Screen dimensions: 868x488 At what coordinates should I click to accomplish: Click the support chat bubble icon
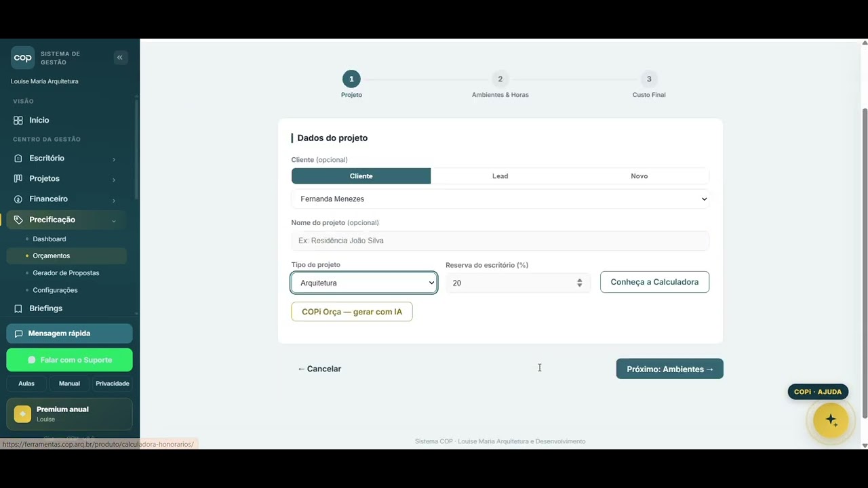[31, 360]
